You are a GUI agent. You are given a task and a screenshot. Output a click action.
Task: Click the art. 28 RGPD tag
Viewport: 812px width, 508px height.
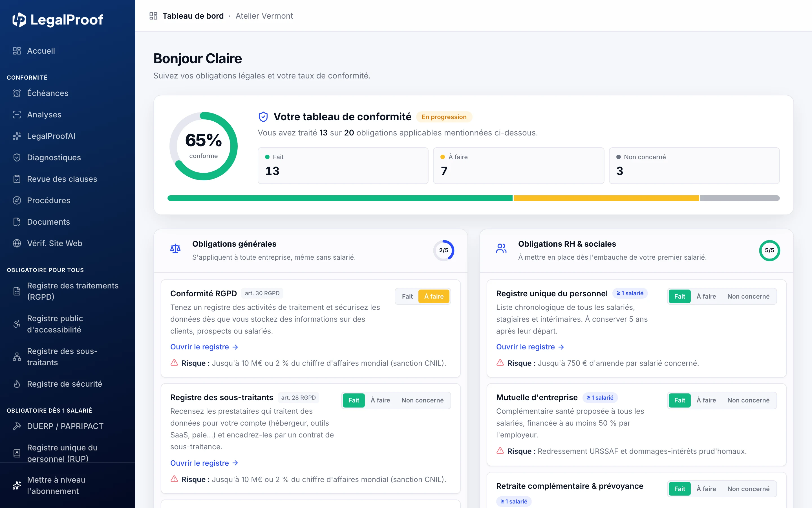(298, 397)
